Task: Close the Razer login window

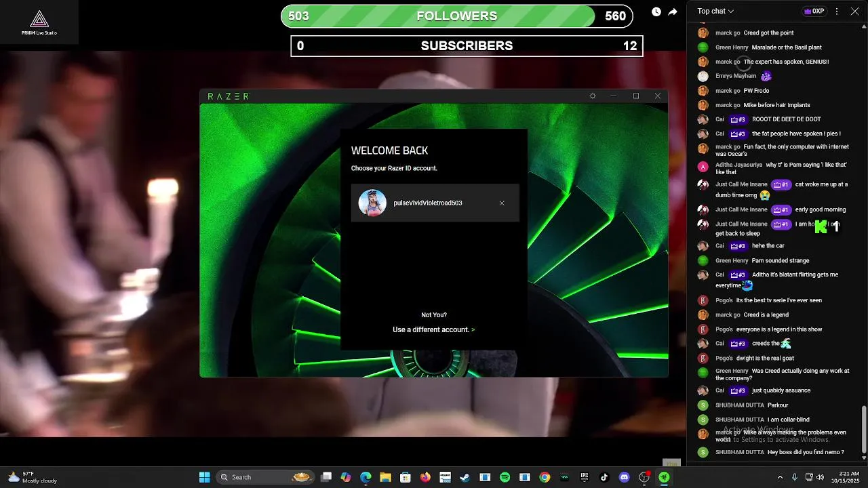Action: coord(658,96)
